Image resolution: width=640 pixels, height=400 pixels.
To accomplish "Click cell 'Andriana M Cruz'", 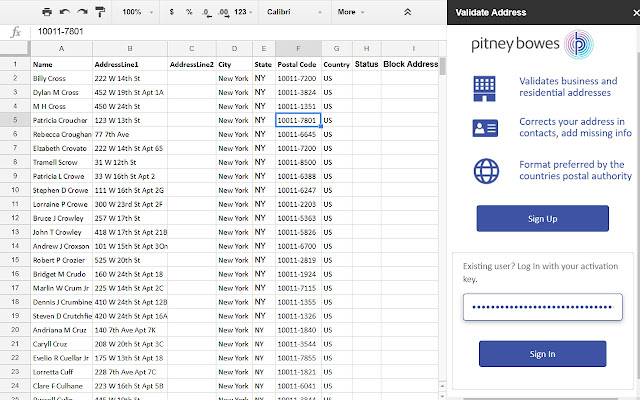I will [x=61, y=330].
